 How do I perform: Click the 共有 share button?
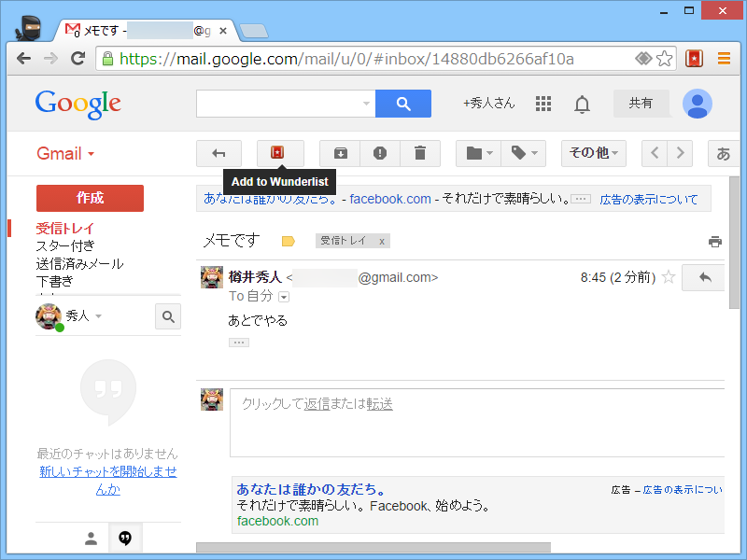click(641, 104)
